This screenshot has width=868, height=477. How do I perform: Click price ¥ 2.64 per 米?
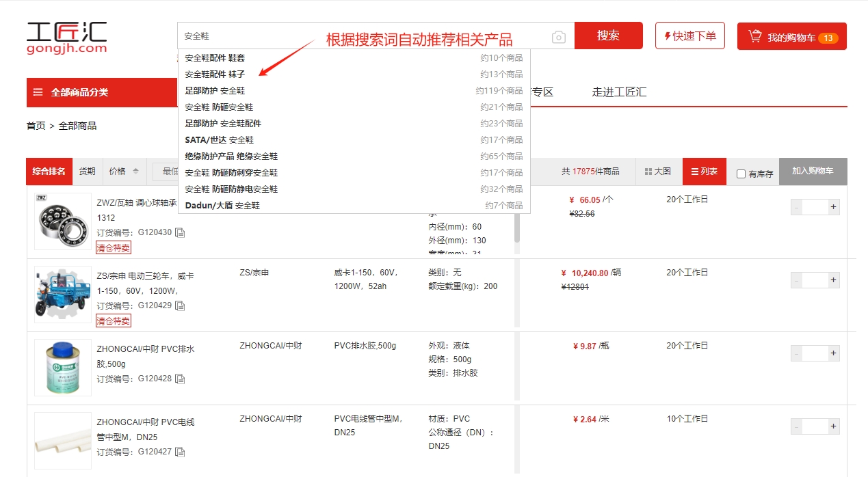coord(585,419)
